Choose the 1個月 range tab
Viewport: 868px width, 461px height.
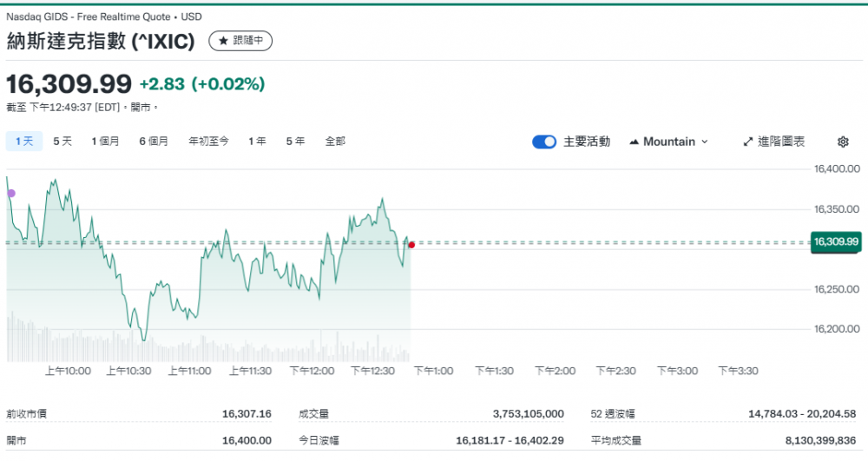click(105, 141)
